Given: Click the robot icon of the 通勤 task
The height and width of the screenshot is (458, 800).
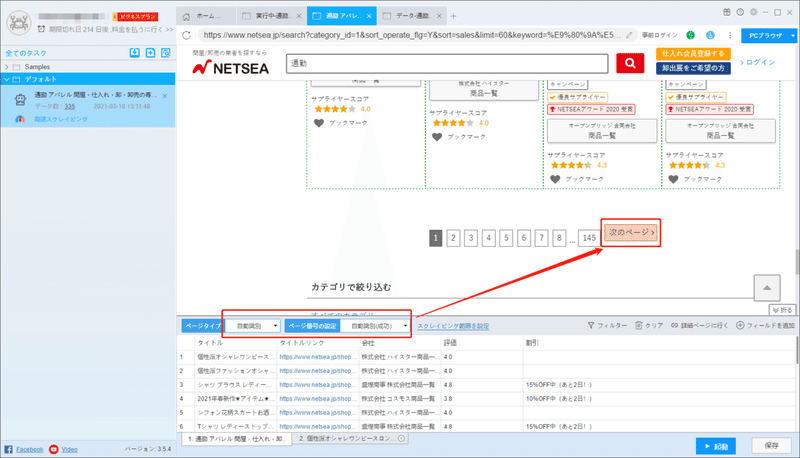Looking at the screenshot, I should [x=20, y=100].
